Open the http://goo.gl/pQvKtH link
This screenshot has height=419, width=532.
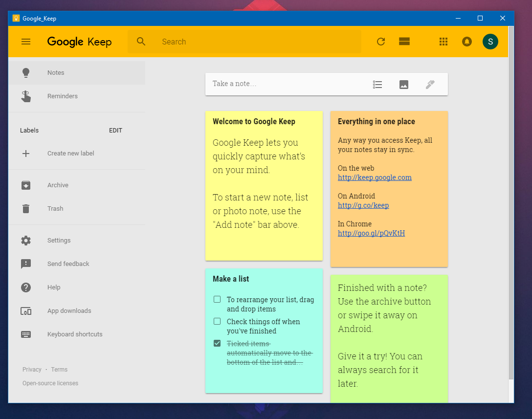[371, 233]
